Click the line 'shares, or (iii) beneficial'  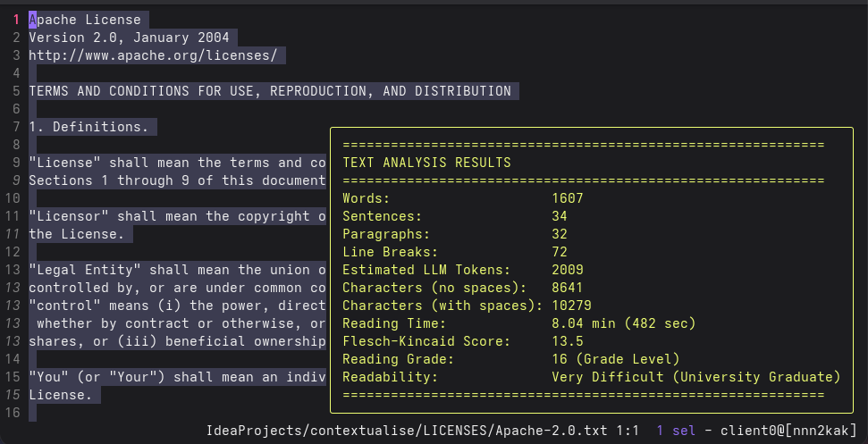[x=177, y=341]
